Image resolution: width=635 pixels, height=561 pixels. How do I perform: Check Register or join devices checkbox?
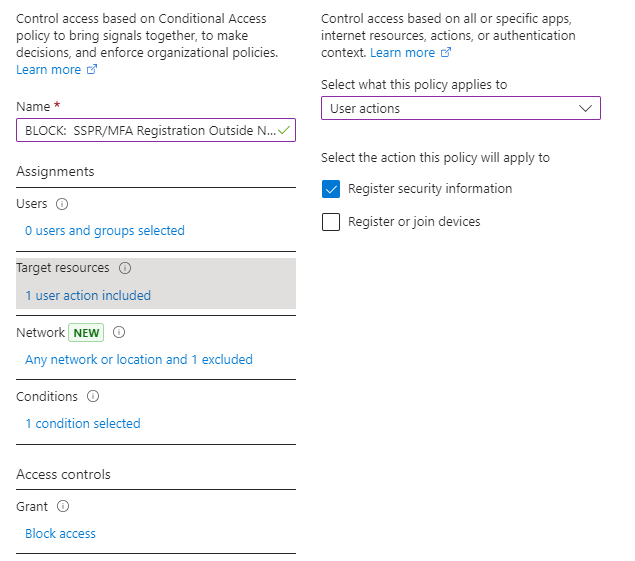[331, 222]
